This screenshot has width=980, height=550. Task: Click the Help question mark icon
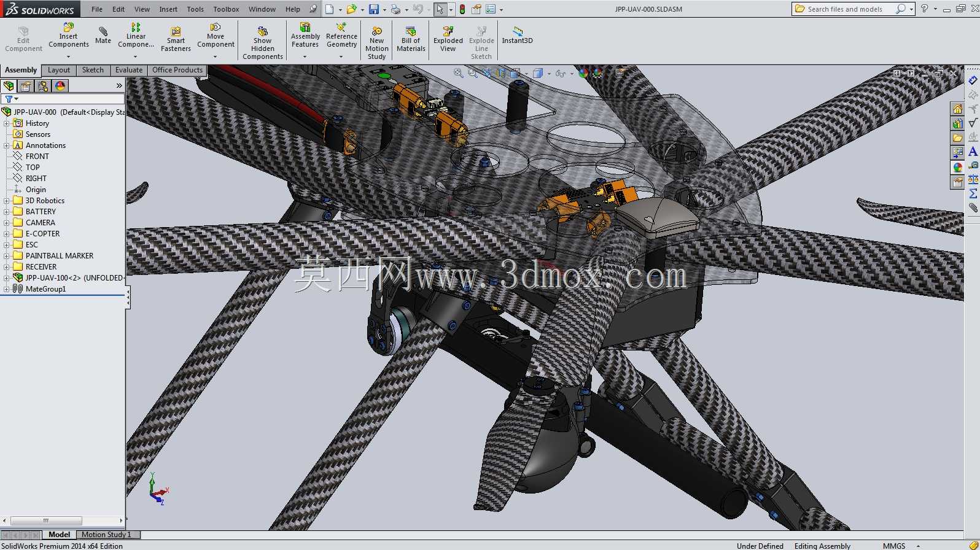coord(924,9)
